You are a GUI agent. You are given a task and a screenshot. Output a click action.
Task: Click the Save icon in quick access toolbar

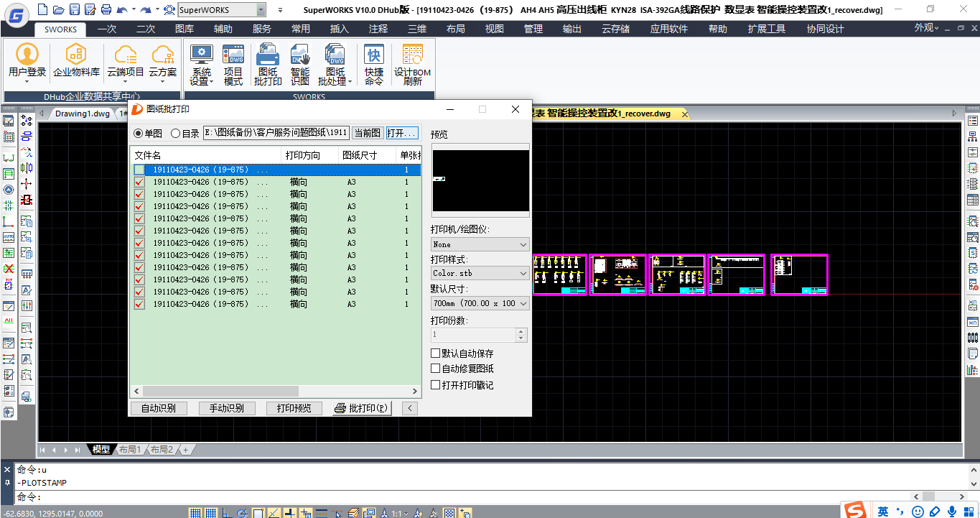[x=74, y=9]
